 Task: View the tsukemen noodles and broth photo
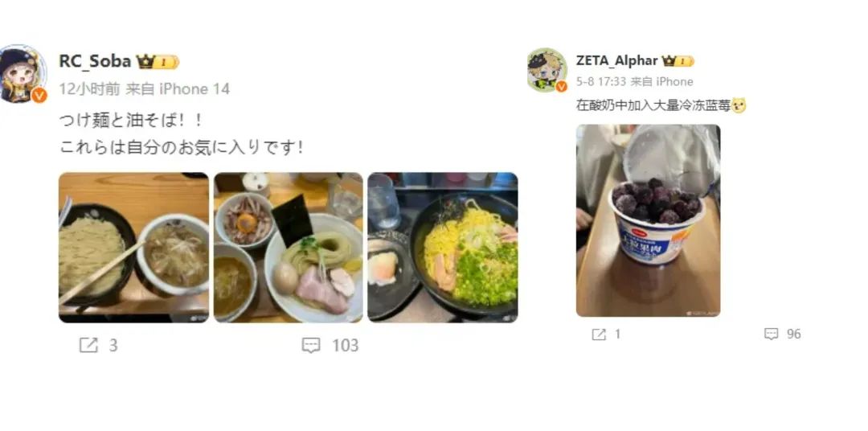[x=134, y=248]
